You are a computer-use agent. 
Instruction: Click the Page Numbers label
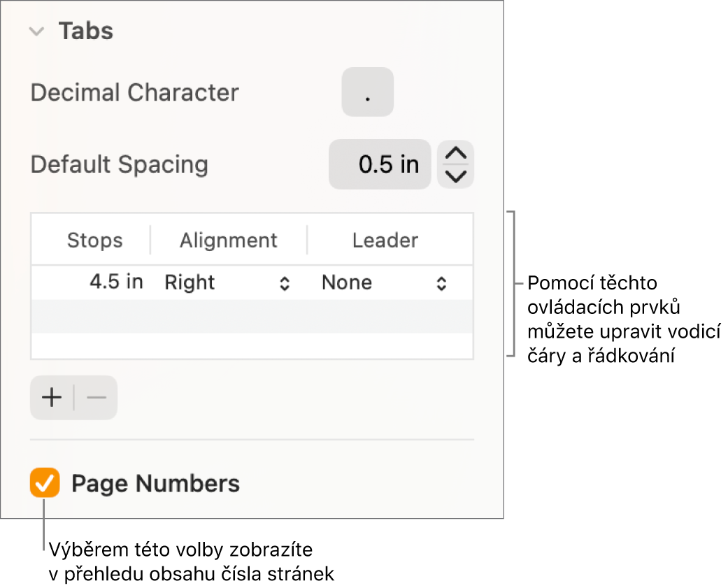pos(155,484)
